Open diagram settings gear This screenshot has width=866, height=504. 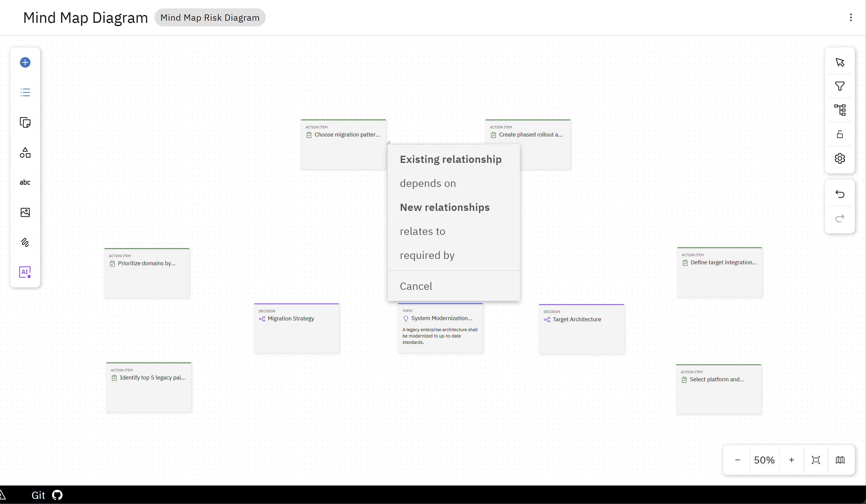(x=840, y=158)
